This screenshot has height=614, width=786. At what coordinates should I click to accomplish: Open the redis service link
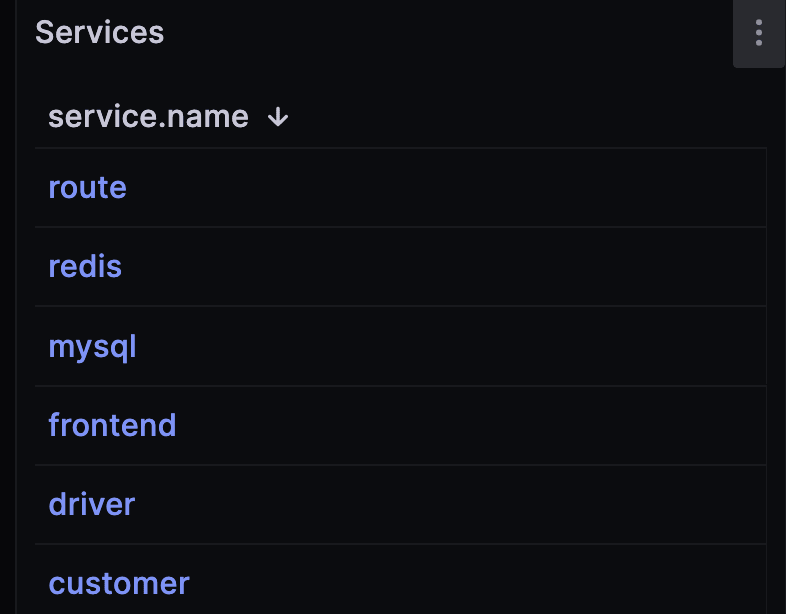coord(85,267)
